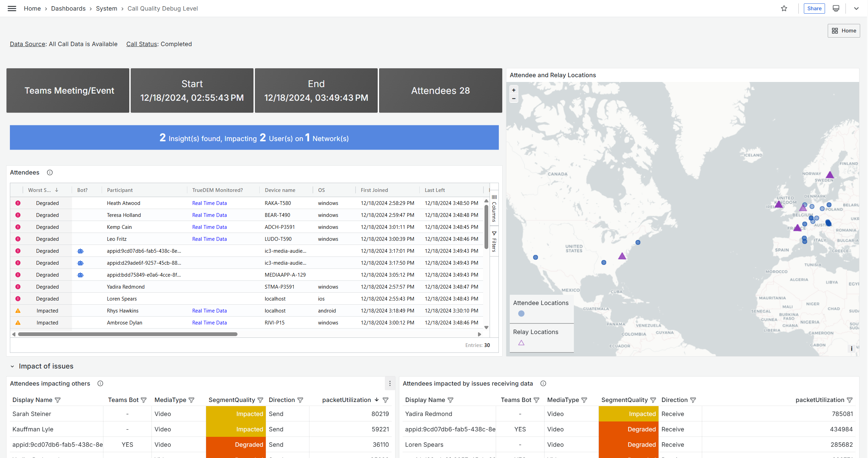Collapse the Impact of issues section

(12, 366)
